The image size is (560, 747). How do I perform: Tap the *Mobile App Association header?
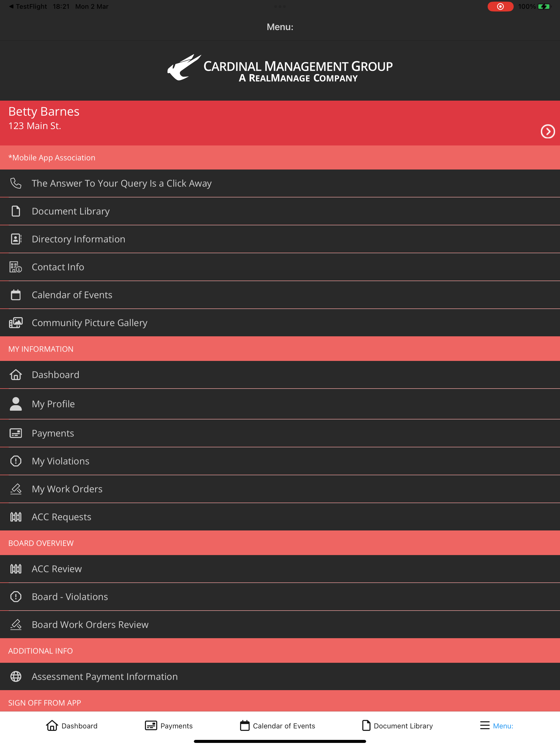(x=280, y=158)
